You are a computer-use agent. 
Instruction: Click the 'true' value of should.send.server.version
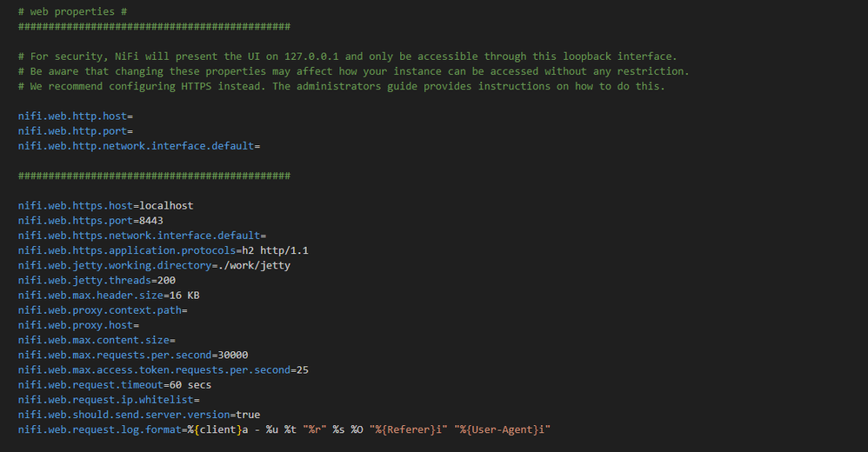tap(248, 415)
